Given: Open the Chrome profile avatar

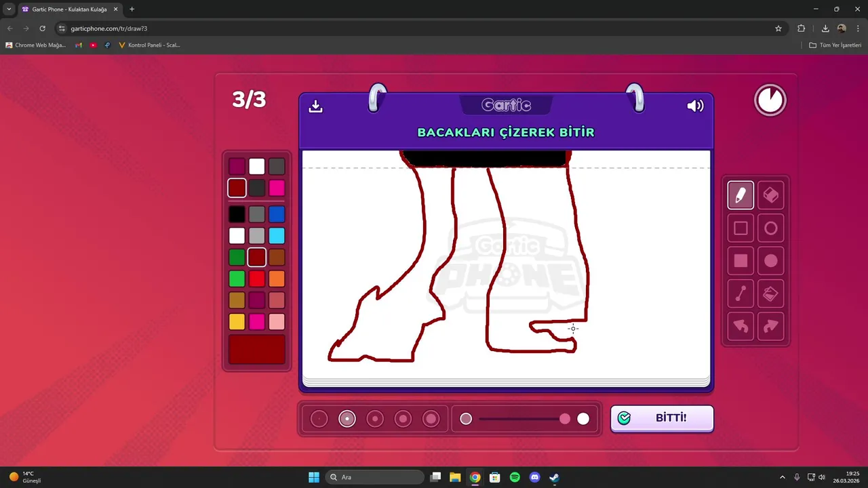Looking at the screenshot, I should click(x=842, y=28).
